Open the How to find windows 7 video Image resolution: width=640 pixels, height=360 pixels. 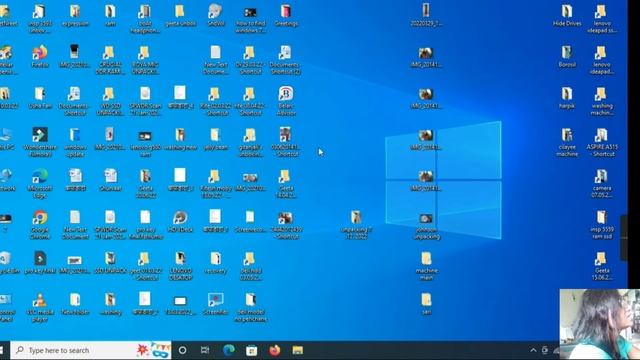click(251, 19)
